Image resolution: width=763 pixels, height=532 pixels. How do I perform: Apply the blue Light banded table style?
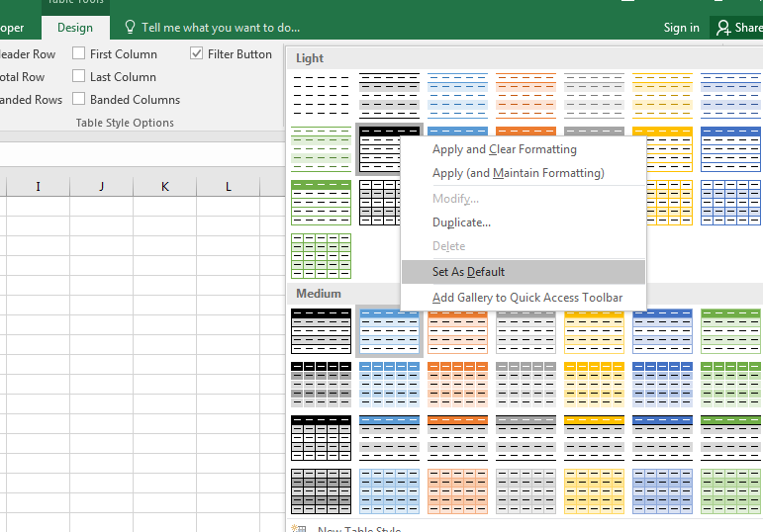[x=457, y=96]
